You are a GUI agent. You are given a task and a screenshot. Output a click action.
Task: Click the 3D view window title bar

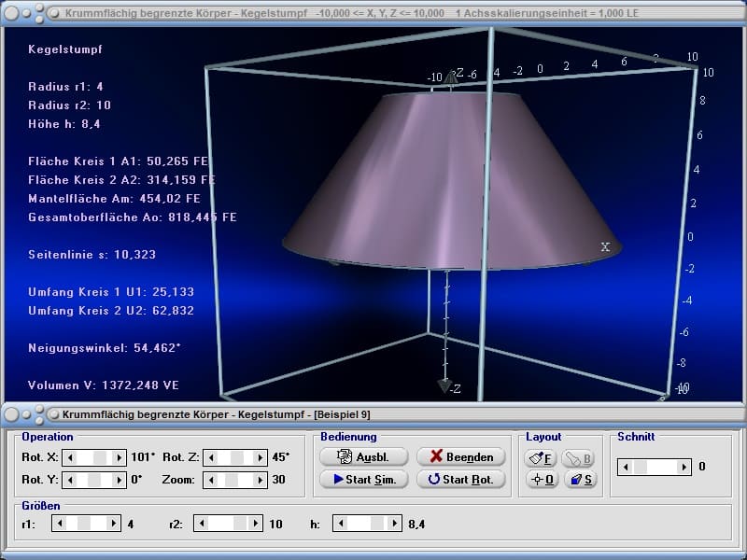[x=373, y=13]
